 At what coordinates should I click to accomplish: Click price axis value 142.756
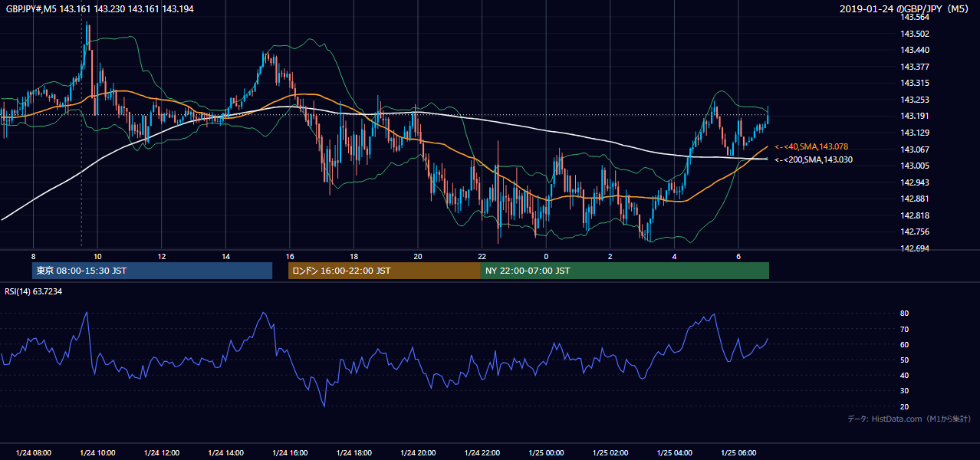tap(916, 232)
